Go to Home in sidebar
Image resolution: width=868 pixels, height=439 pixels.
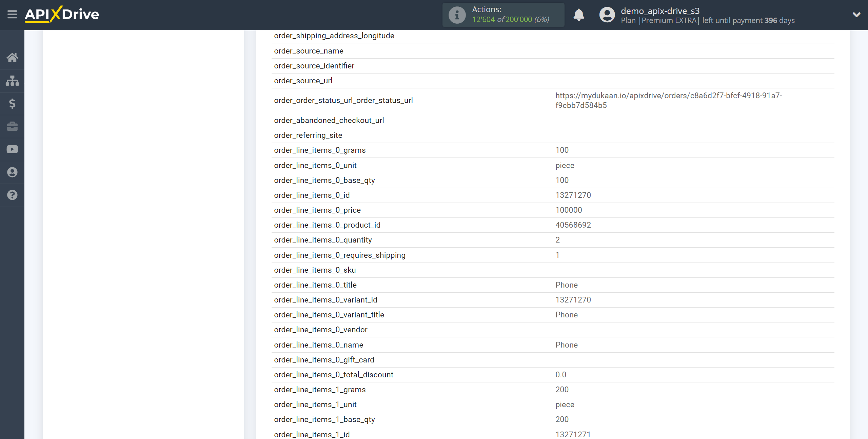[x=12, y=58]
